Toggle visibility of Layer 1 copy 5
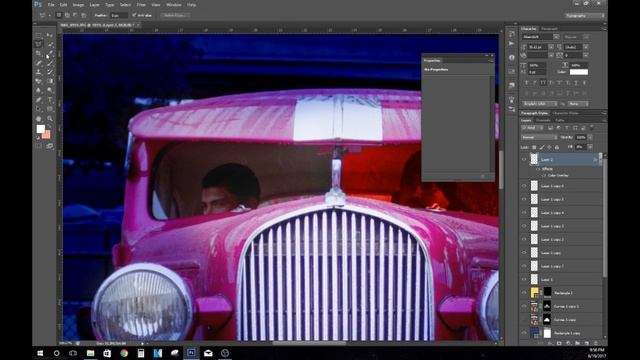This screenshot has width=640, height=360. 524,199
